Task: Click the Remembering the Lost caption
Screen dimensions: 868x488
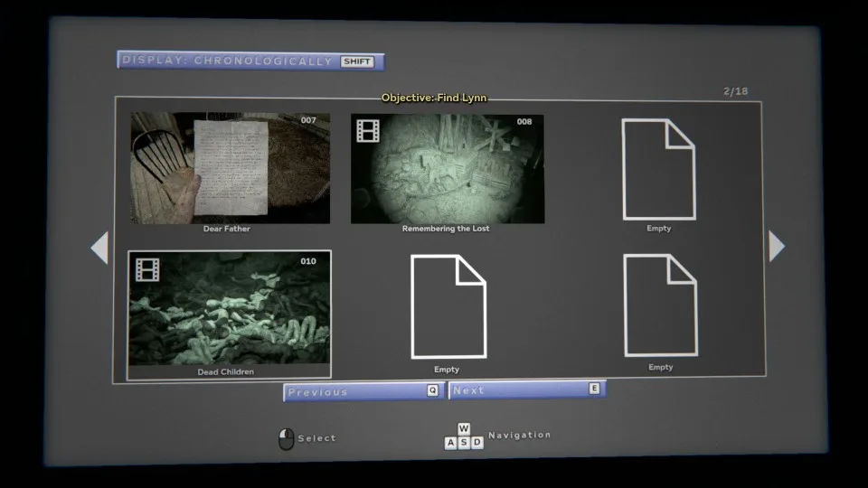Action: point(446,229)
